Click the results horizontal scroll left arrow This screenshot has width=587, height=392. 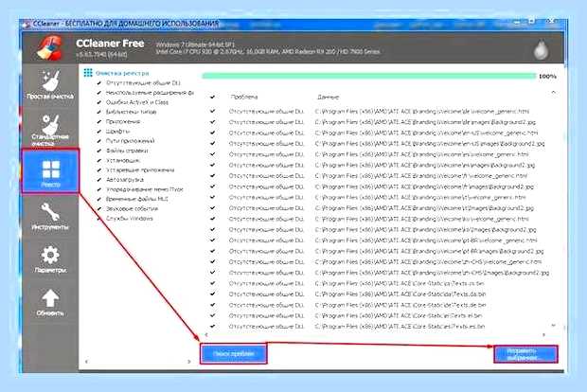pos(206,335)
